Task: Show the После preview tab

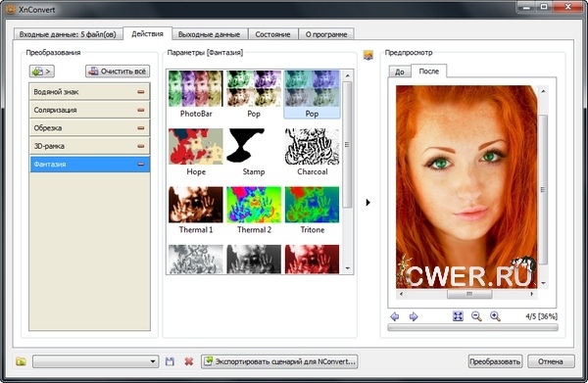Action: tap(429, 71)
